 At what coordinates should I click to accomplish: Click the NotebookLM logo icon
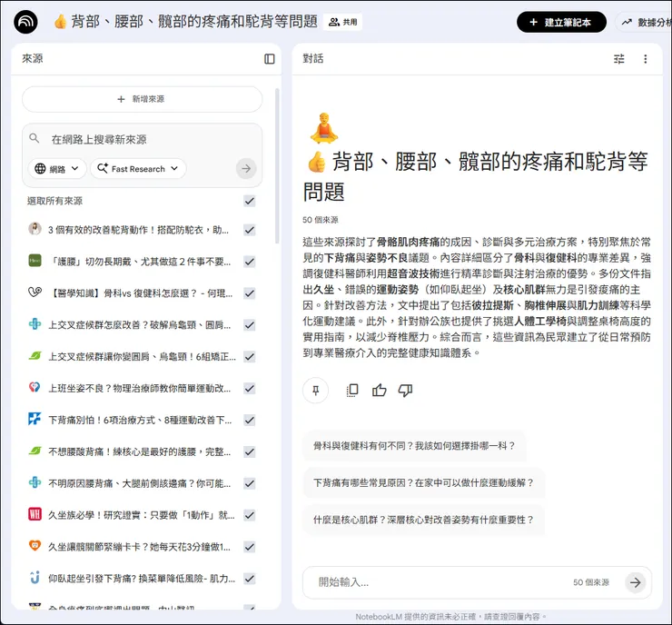(25, 22)
